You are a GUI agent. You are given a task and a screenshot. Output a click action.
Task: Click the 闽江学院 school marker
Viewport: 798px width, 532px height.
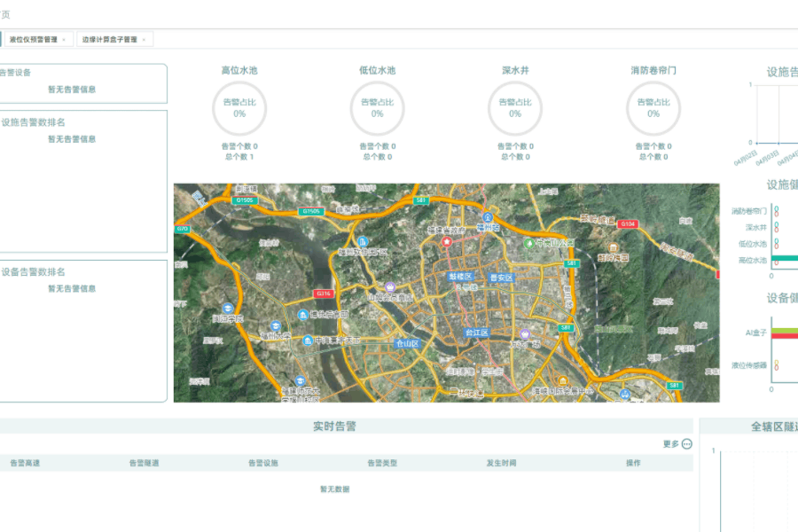228,309
